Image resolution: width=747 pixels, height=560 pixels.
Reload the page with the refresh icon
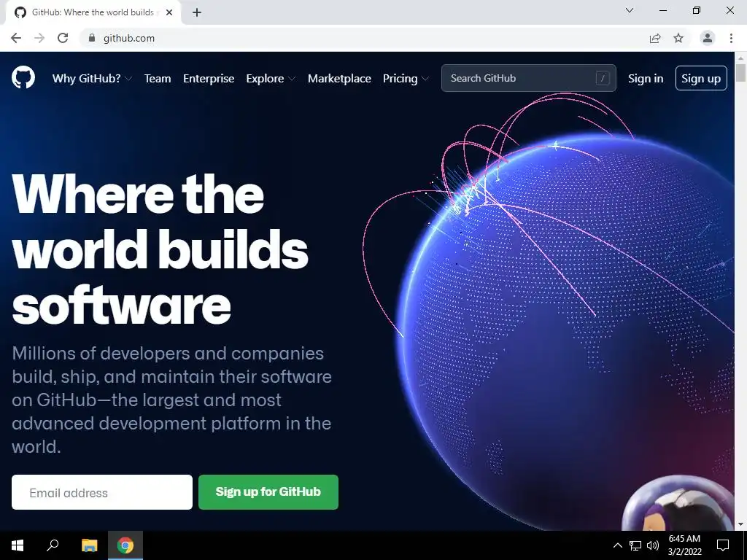(x=63, y=38)
